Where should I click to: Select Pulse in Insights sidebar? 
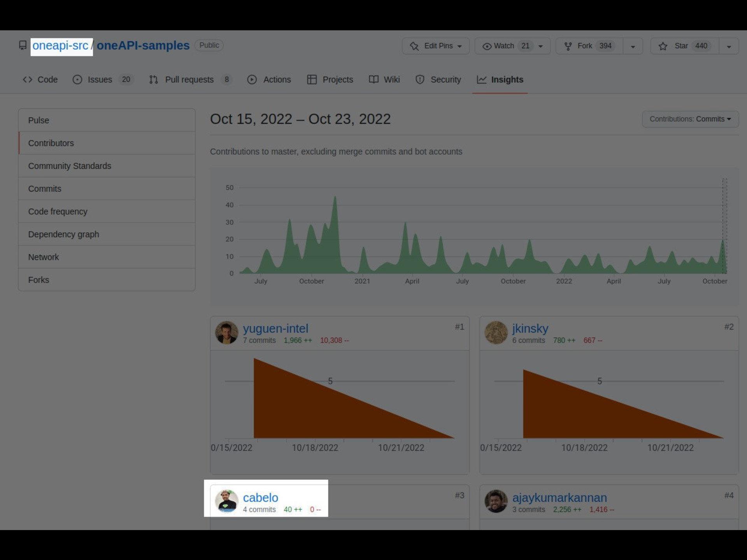39,120
